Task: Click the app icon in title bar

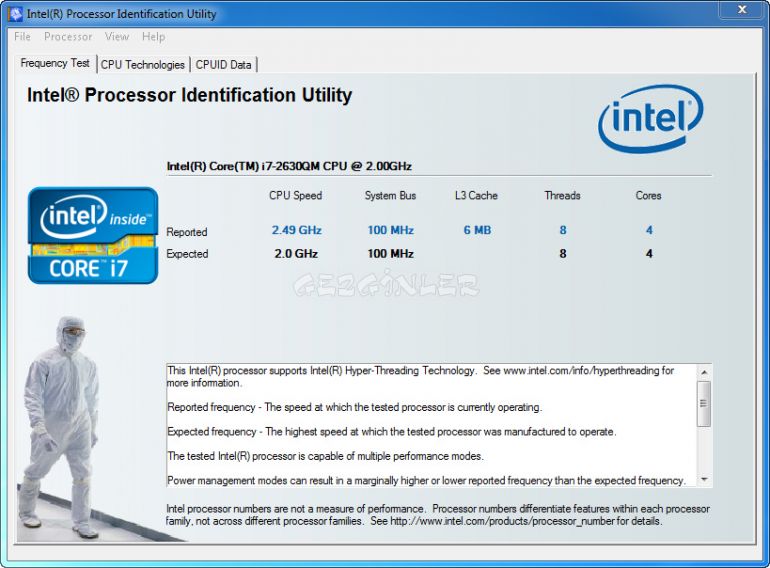Action: tap(15, 14)
